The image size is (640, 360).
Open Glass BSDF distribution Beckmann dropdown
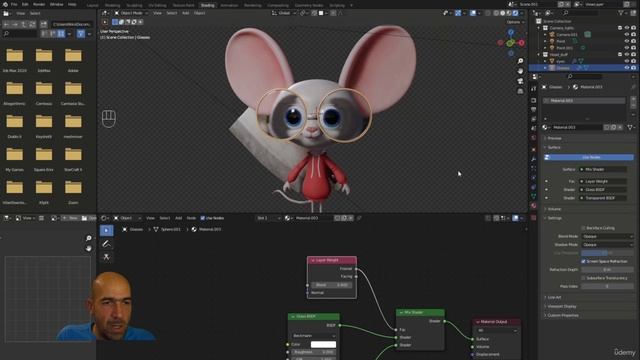(313, 336)
